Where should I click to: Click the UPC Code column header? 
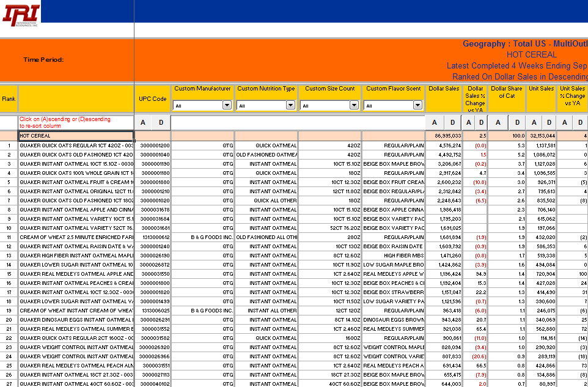pyautogui.click(x=153, y=99)
